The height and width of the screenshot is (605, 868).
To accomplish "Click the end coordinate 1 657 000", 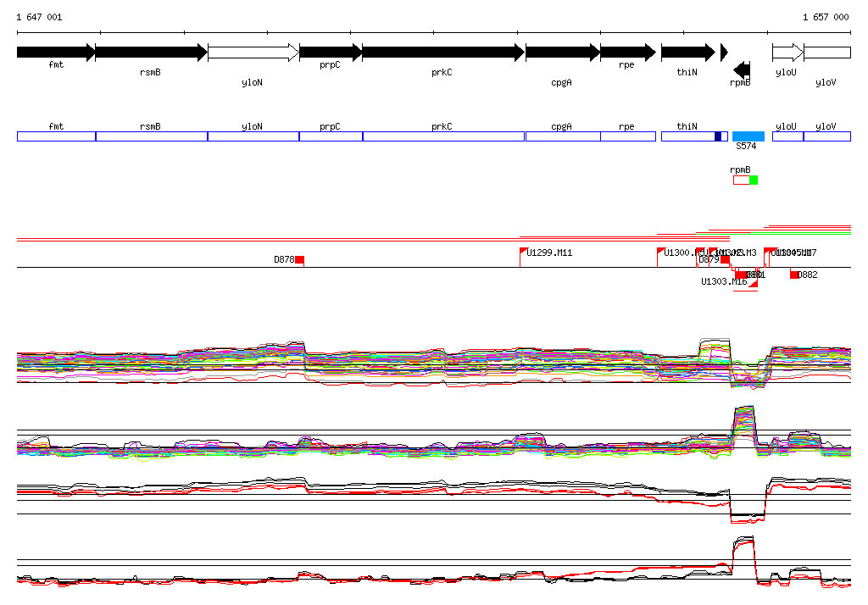I will click(826, 17).
